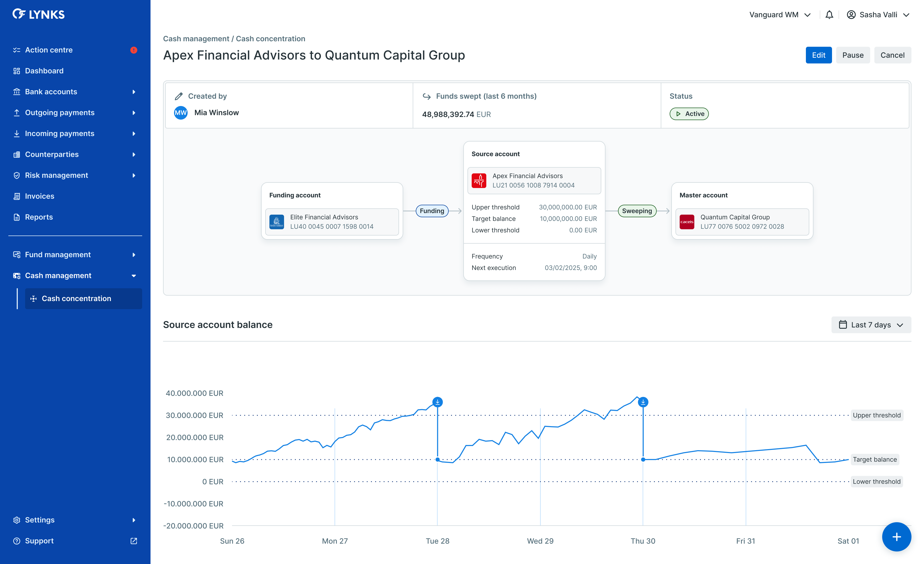
Task: Click the Elite Financial Advisors bank logo
Action: [x=277, y=222]
